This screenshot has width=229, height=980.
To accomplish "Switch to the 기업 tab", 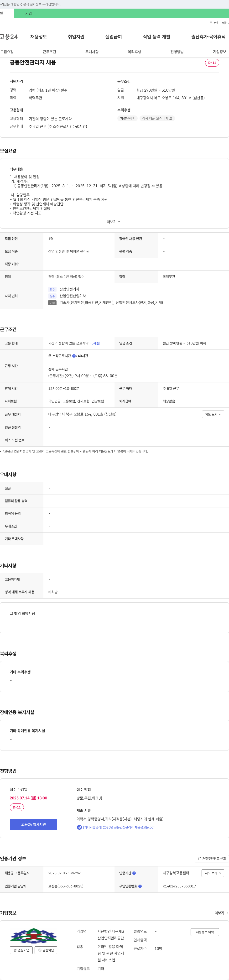I will pos(29,13).
